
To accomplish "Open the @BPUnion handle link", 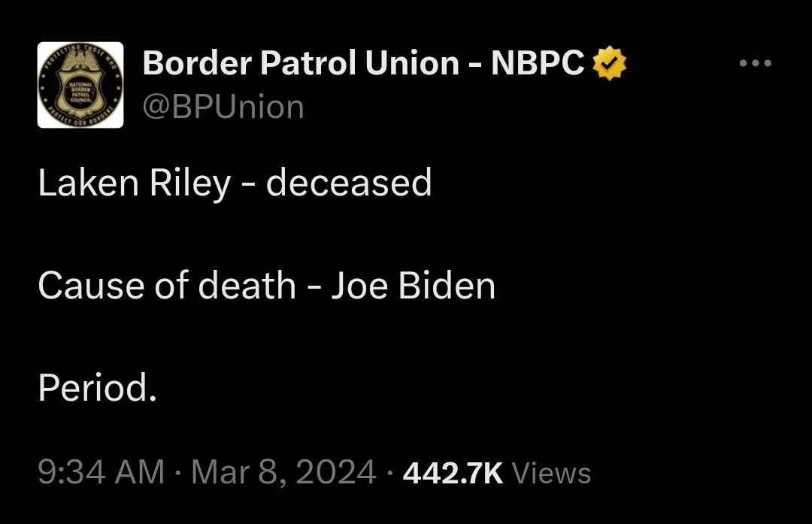I will pyautogui.click(x=223, y=108).
